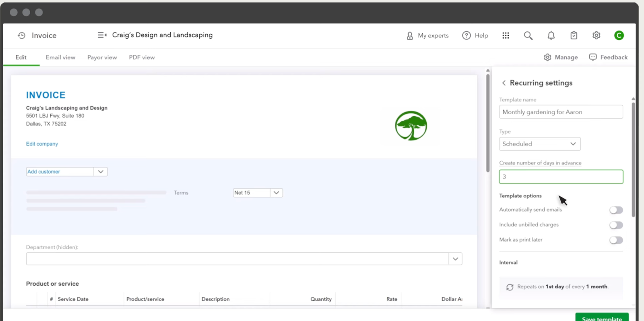Open My experts person icon
644x321 pixels.
pyautogui.click(x=410, y=36)
